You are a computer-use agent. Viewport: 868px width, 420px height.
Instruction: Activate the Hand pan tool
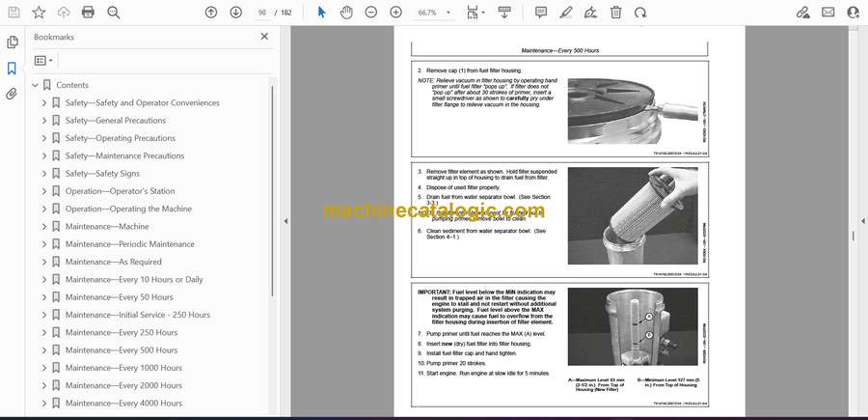346,13
